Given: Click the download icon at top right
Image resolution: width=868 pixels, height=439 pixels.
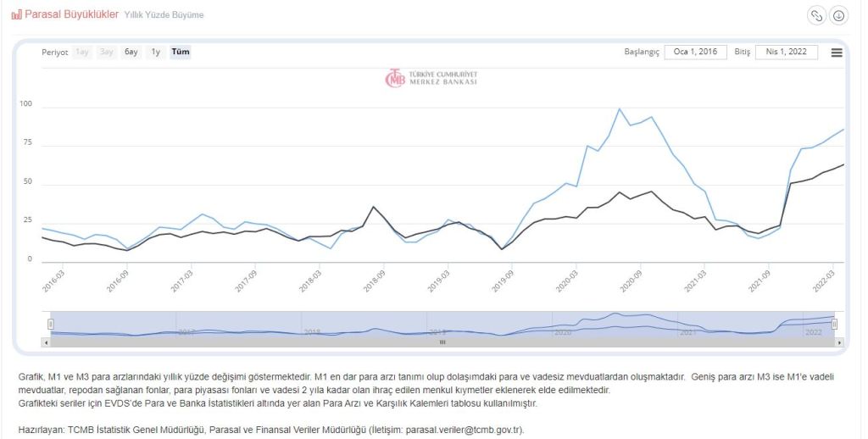Looking at the screenshot, I should coord(838,15).
